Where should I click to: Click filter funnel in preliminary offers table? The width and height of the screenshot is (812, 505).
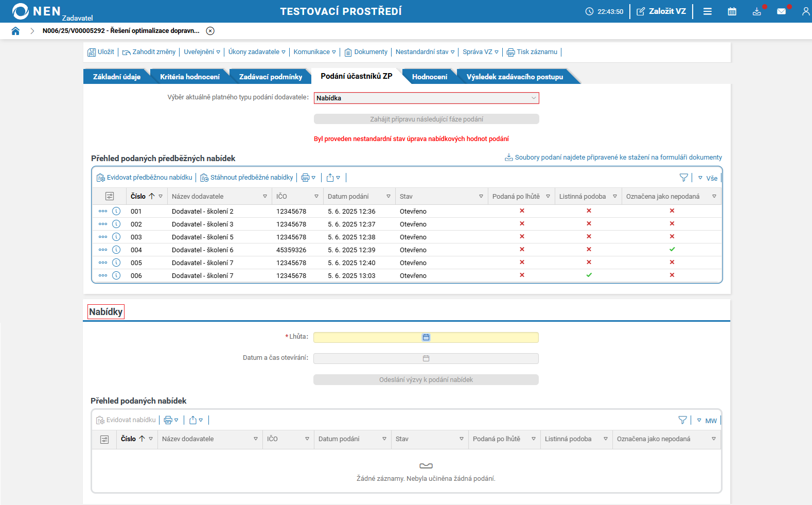pyautogui.click(x=683, y=178)
